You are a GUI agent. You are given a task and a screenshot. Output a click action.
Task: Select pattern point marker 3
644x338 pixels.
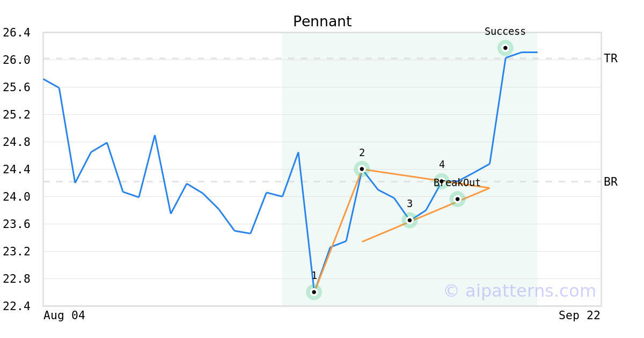[409, 220]
